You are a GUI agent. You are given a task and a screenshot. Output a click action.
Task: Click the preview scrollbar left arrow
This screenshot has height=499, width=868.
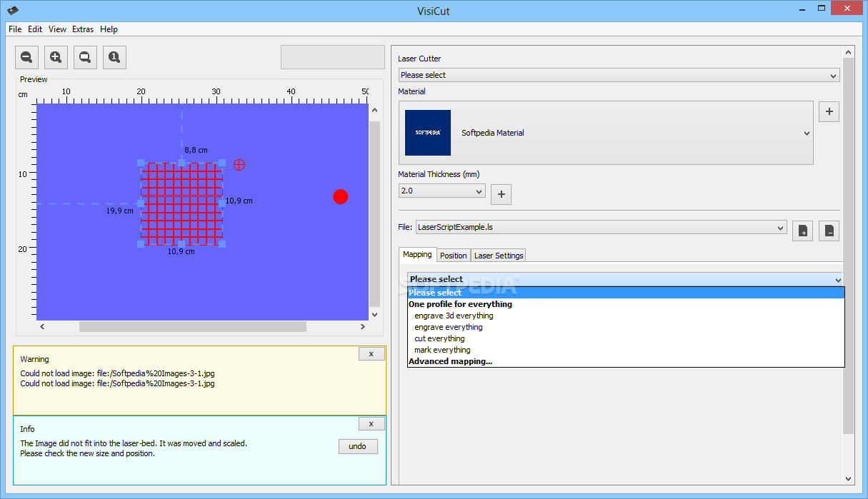tap(42, 326)
